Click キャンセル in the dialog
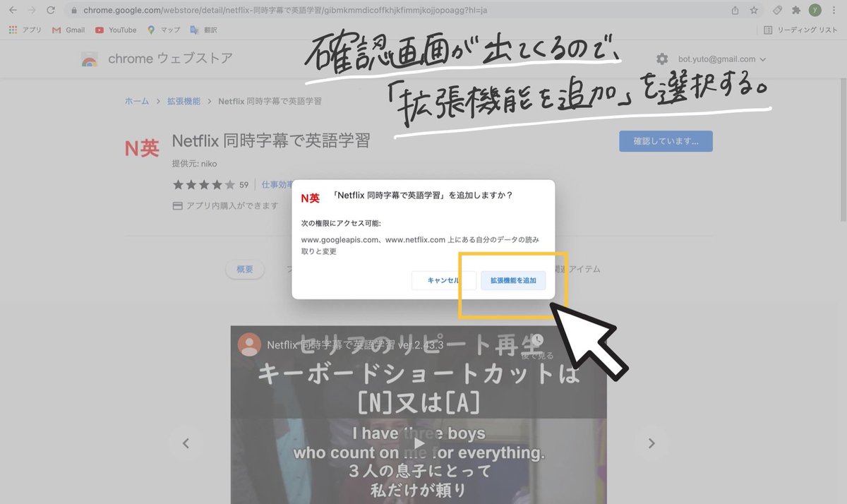 click(x=444, y=280)
